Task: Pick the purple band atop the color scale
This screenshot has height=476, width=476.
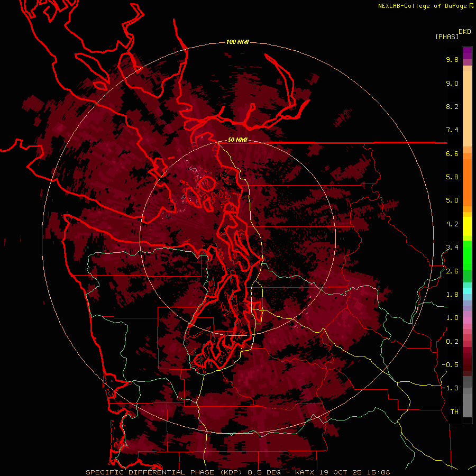Action: coord(467,53)
